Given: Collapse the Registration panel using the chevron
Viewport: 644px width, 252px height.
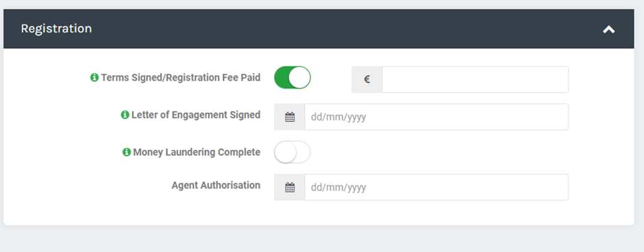Looking at the screenshot, I should tap(608, 29).
